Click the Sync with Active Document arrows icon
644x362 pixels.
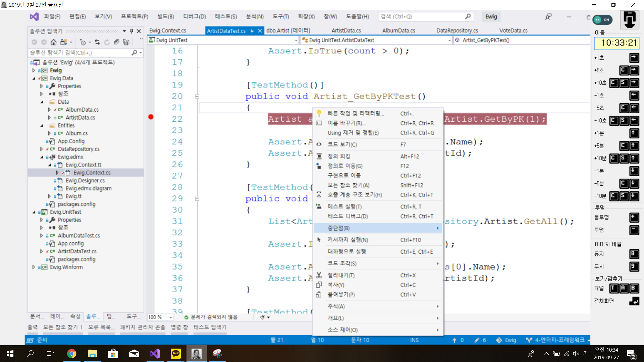point(97,42)
